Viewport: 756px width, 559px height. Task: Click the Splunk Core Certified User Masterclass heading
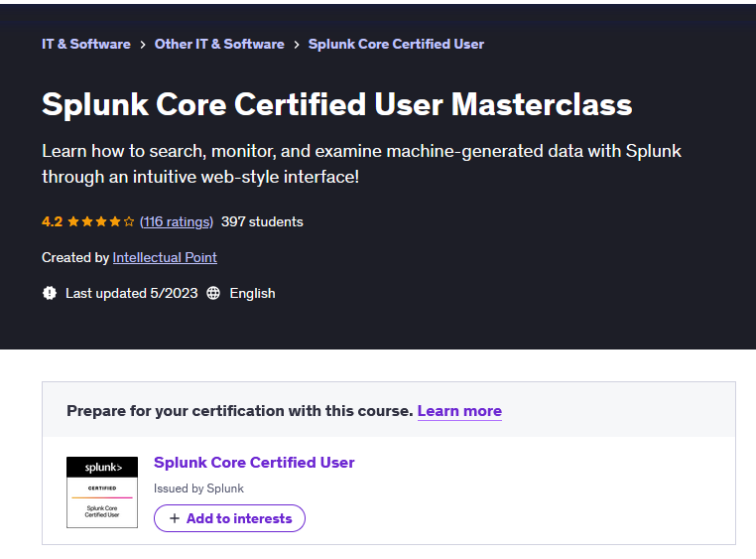click(336, 104)
